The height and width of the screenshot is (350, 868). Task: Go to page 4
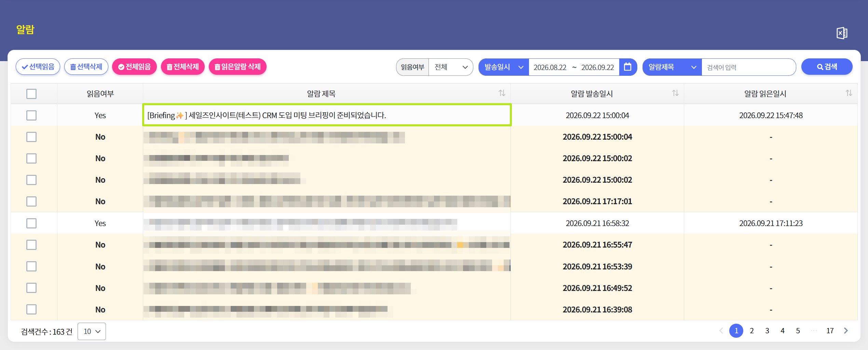[783, 331]
